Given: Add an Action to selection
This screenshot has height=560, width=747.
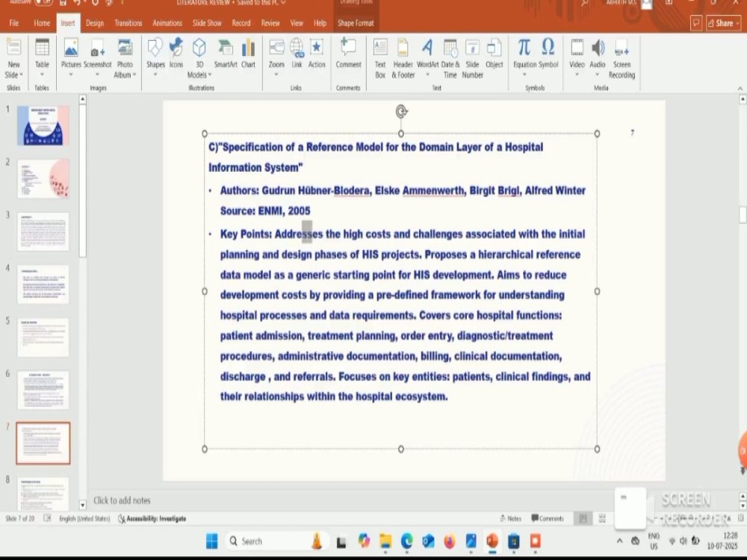Looking at the screenshot, I should pyautogui.click(x=316, y=53).
